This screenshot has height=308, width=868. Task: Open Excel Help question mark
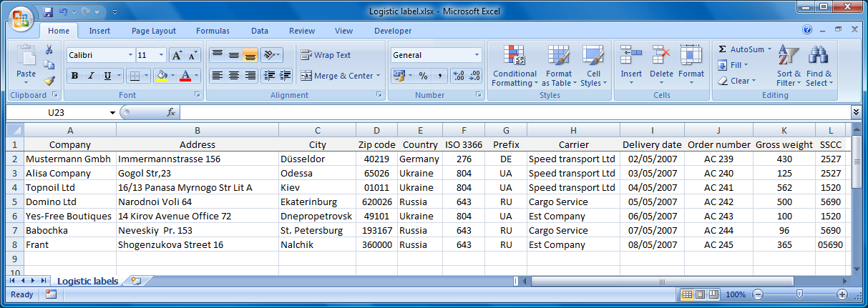coord(807,30)
